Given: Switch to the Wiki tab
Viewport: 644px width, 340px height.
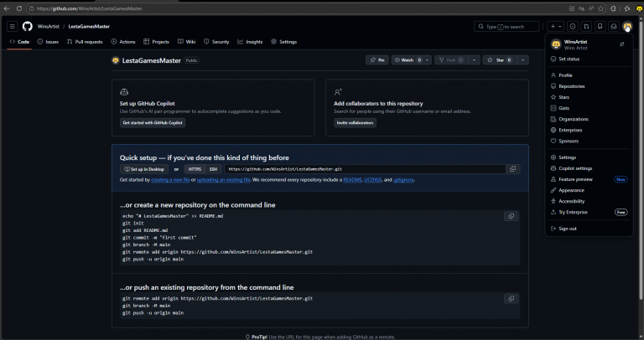Looking at the screenshot, I should (x=186, y=42).
